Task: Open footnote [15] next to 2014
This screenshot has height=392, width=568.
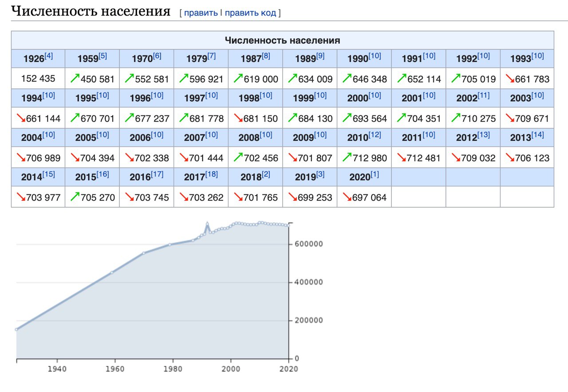Action: 49,174
